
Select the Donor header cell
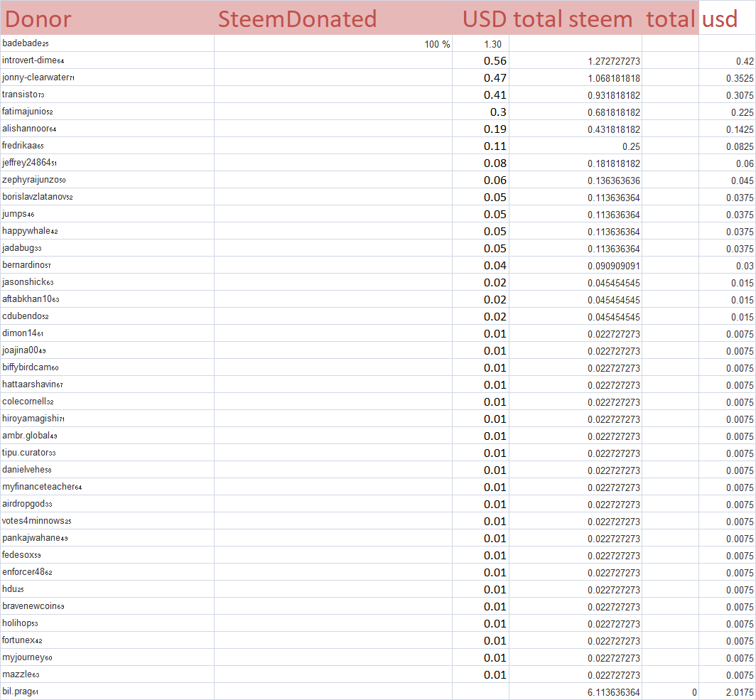[107, 18]
